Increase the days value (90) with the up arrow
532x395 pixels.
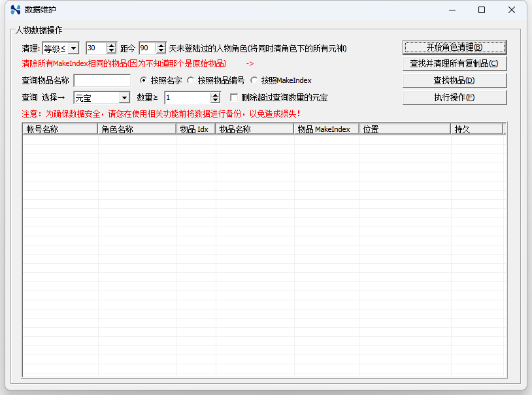pyautogui.click(x=161, y=46)
